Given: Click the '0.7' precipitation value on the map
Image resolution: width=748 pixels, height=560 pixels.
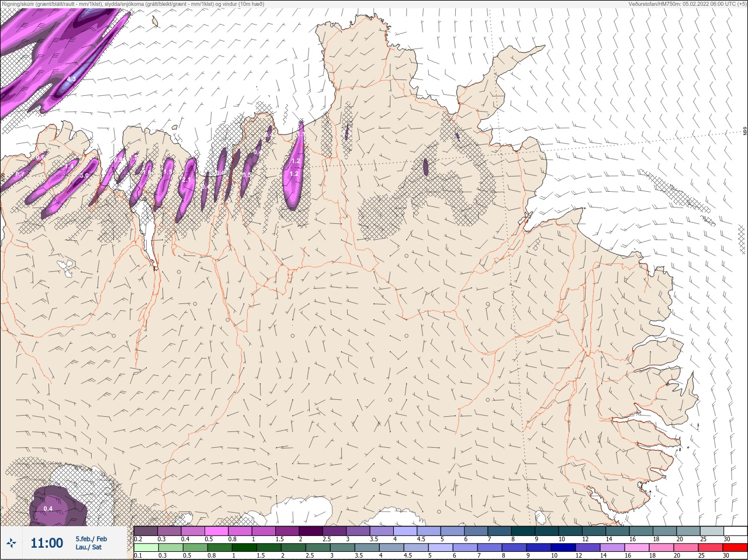Looking at the screenshot, I should click(20, 174).
